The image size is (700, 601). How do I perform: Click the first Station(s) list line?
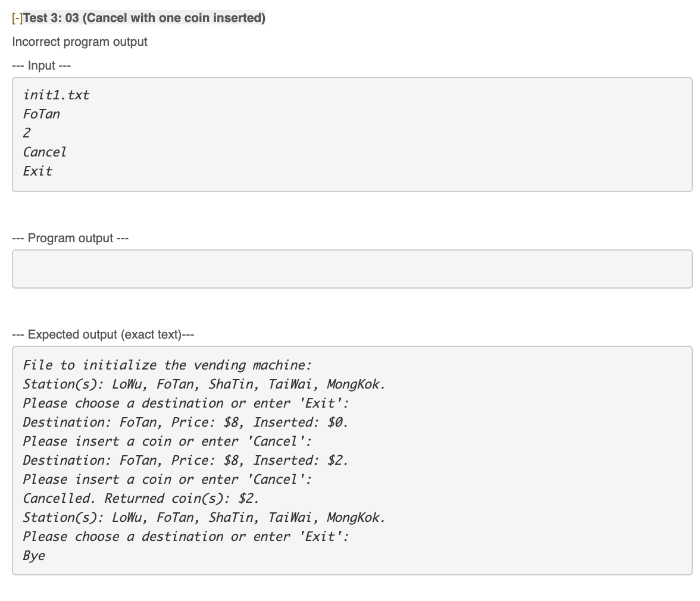(x=204, y=384)
